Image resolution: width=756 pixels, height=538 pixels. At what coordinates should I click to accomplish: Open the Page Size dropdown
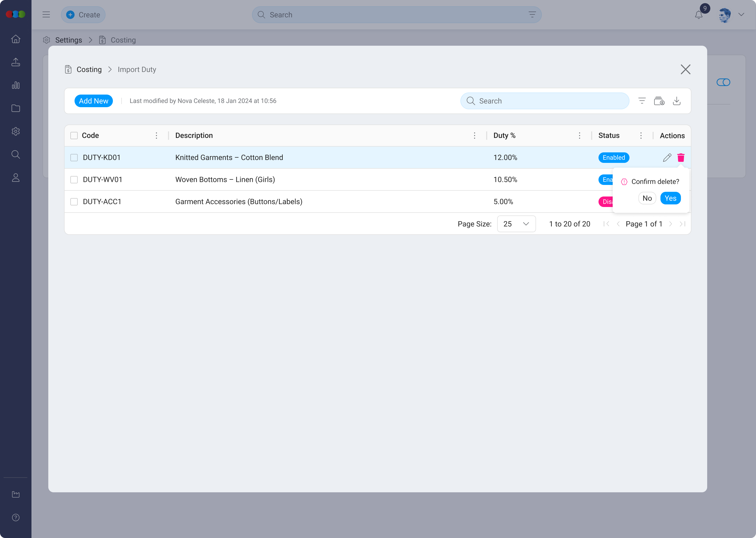[516, 224]
